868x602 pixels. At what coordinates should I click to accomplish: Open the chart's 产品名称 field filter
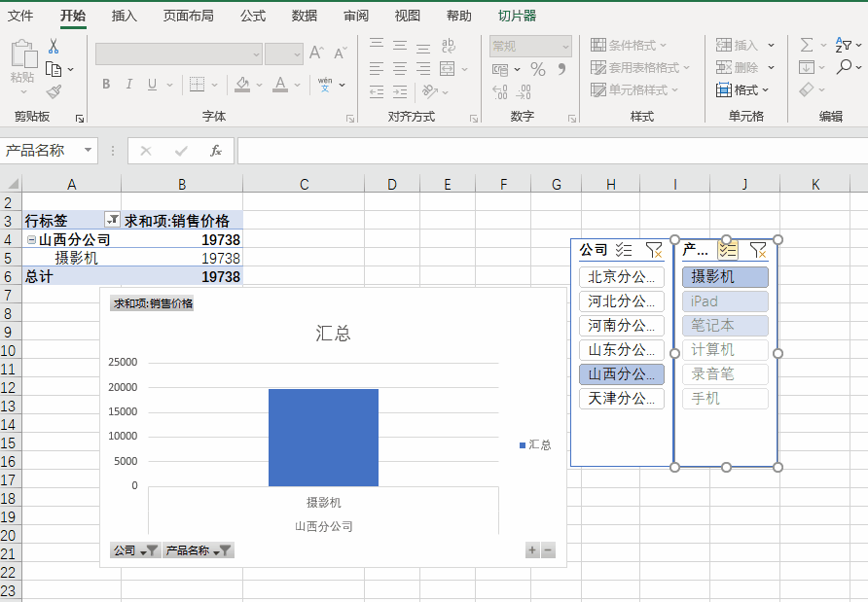coord(199,550)
